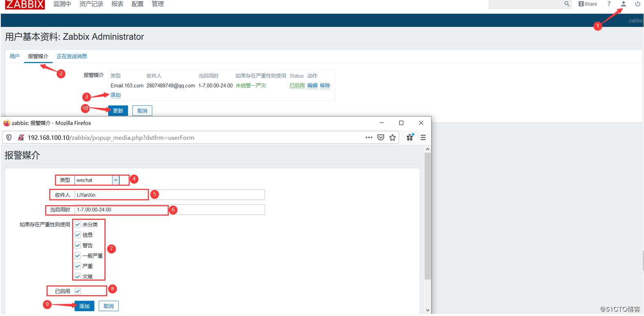Toggle the 已启用 checkbox
The height and width of the screenshot is (316, 644).
pyautogui.click(x=77, y=291)
